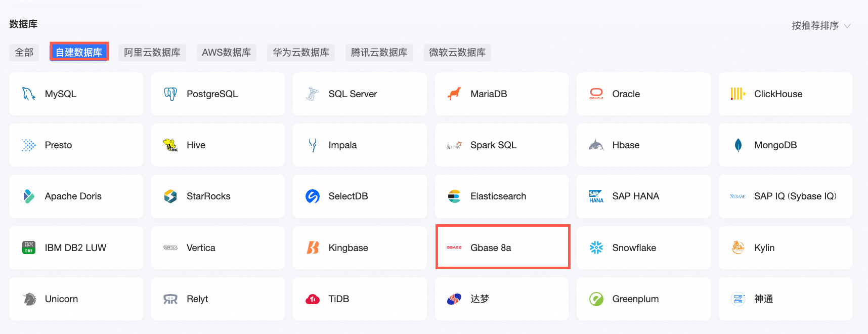Select the 微软云数据库 tab
Image resolution: width=868 pixels, height=334 pixels.
(457, 53)
